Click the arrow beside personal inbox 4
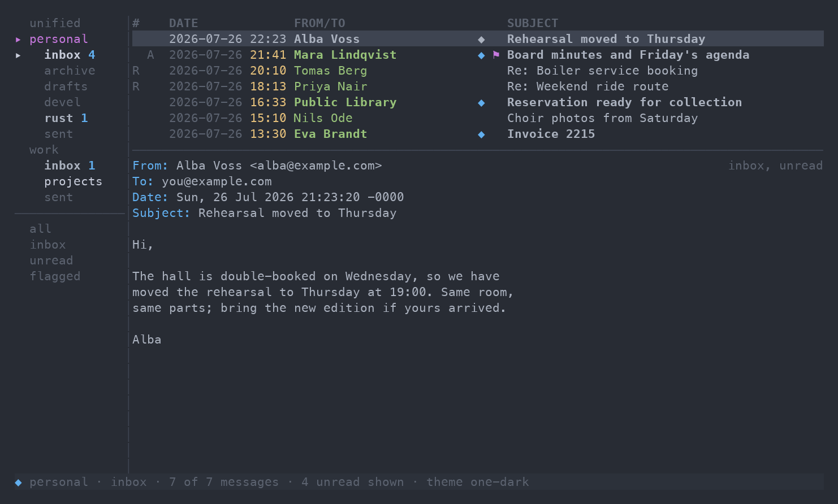Viewport: 838px width, 504px height. [18, 55]
